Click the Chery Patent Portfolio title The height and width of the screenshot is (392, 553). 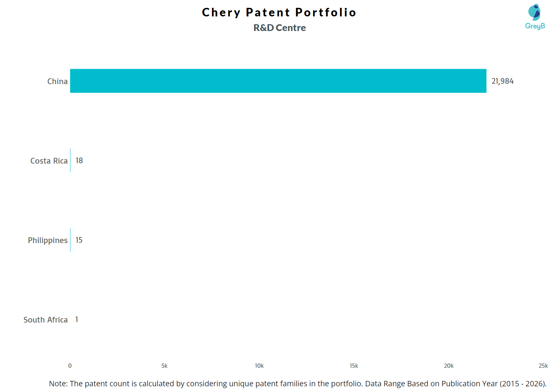click(279, 12)
